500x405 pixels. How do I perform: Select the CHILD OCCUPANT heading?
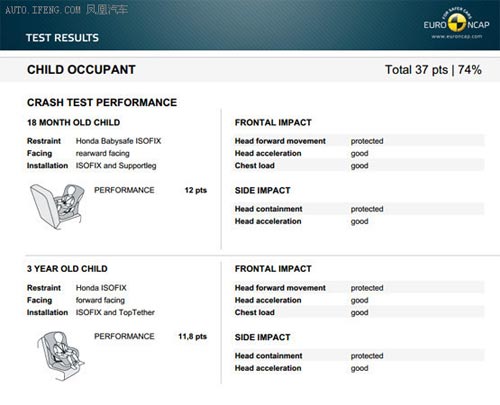click(x=81, y=70)
